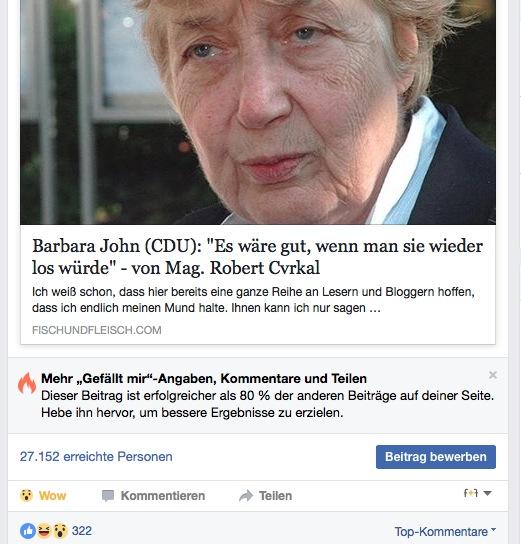
Task: Open the 27.152 erreichte Personen link
Action: point(96,457)
